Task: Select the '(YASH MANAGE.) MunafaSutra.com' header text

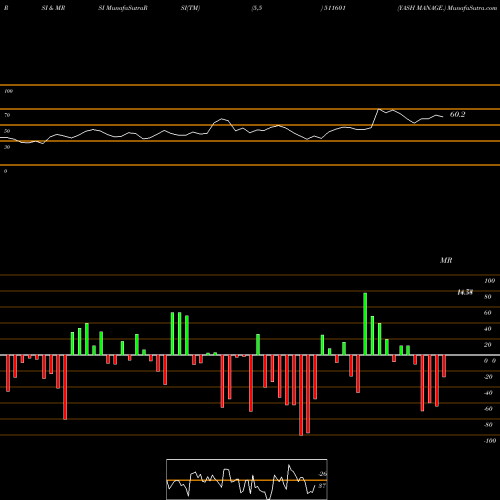Action: [x=447, y=8]
